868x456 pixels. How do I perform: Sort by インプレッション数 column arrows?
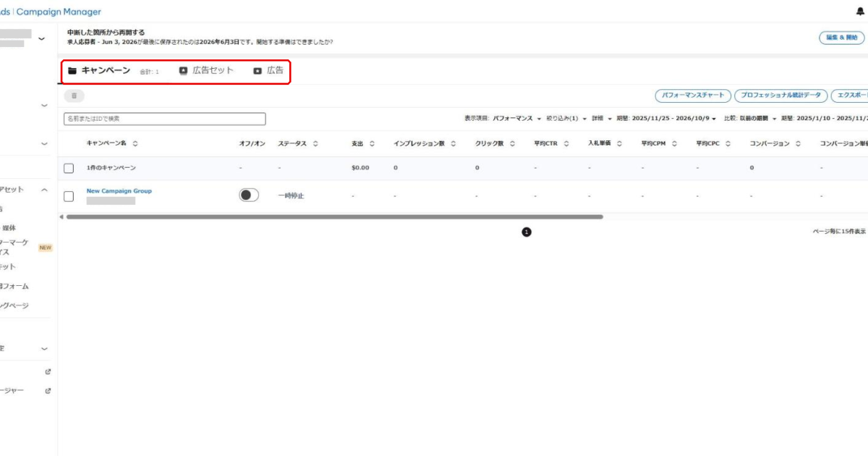[x=453, y=143]
